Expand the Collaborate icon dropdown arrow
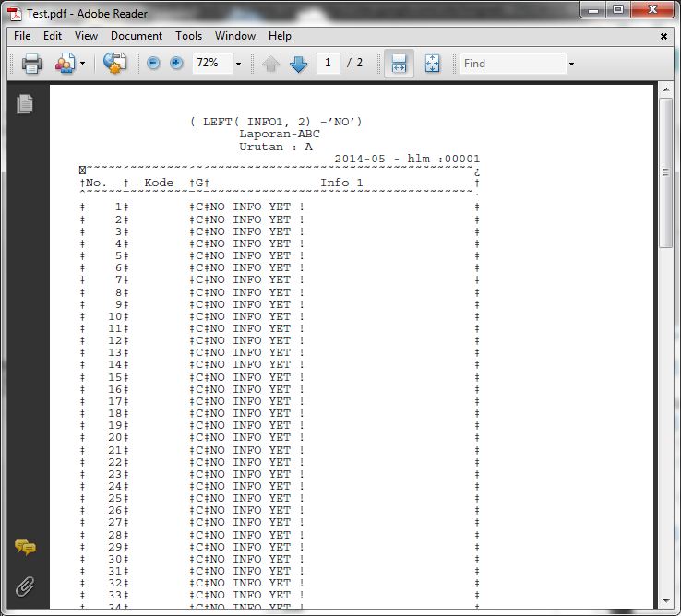 coord(82,64)
